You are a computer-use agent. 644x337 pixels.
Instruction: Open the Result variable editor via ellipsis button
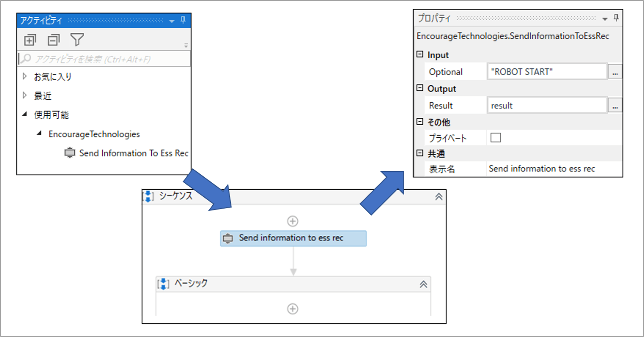615,105
